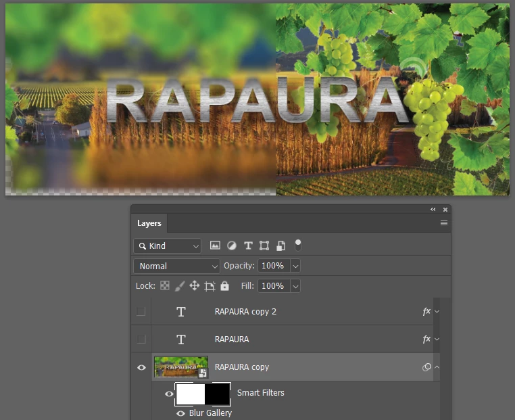
Task: Select the RAPAURA copy 2 layer name
Action: point(245,312)
